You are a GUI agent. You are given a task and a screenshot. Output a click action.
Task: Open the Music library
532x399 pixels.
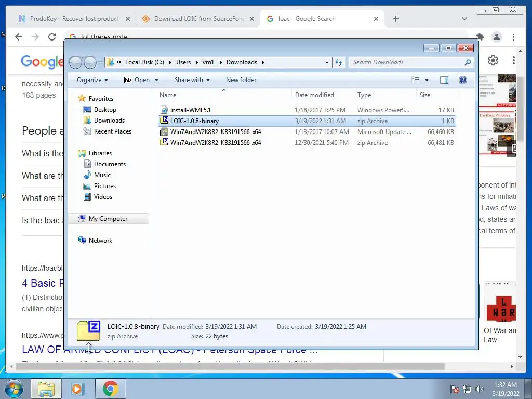pos(102,175)
